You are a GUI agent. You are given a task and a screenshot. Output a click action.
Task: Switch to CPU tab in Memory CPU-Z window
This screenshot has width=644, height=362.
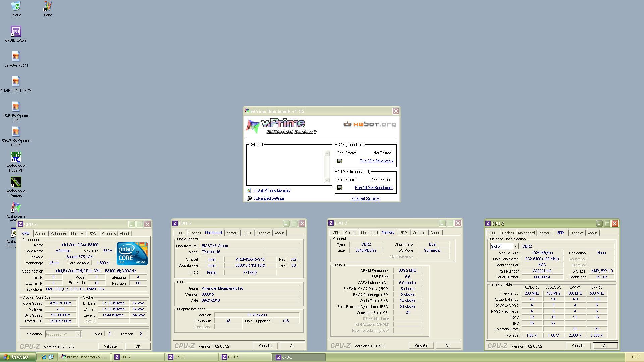336,233
